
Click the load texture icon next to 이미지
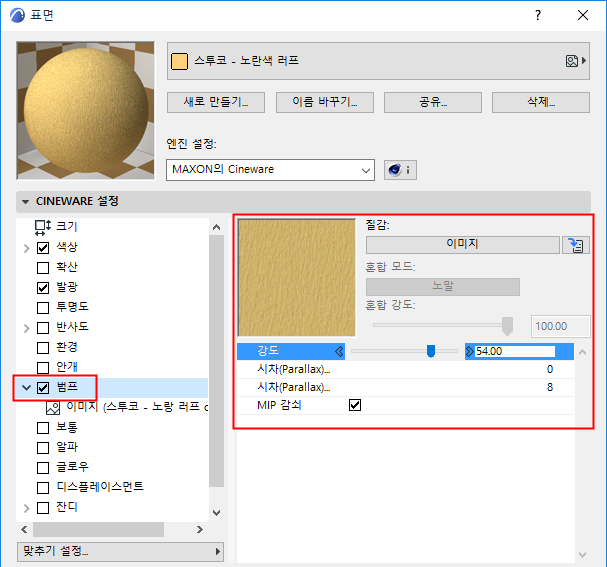pos(576,245)
